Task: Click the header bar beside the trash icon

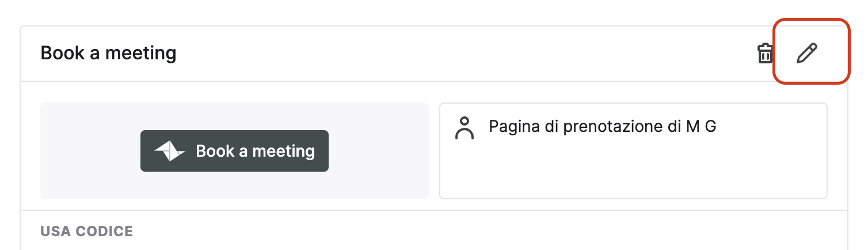Action: pos(460,54)
